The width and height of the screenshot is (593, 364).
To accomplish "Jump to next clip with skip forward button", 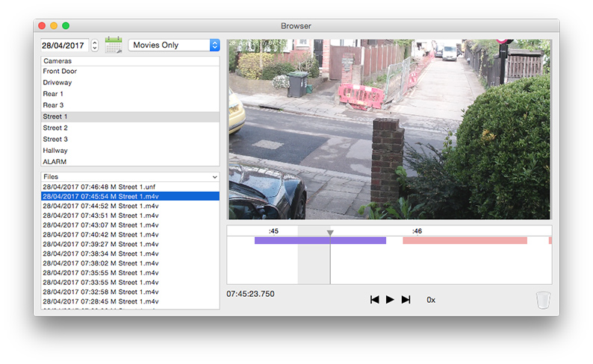I will pyautogui.click(x=406, y=299).
